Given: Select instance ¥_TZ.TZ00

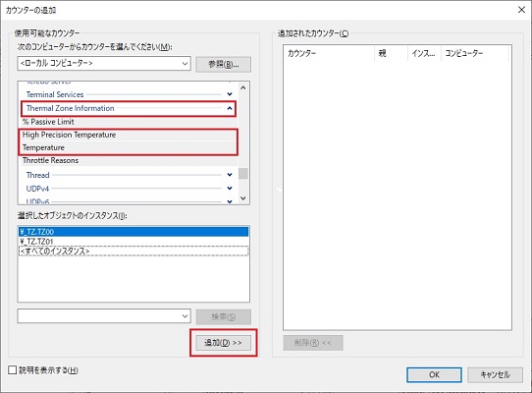Looking at the screenshot, I should coord(133,232).
